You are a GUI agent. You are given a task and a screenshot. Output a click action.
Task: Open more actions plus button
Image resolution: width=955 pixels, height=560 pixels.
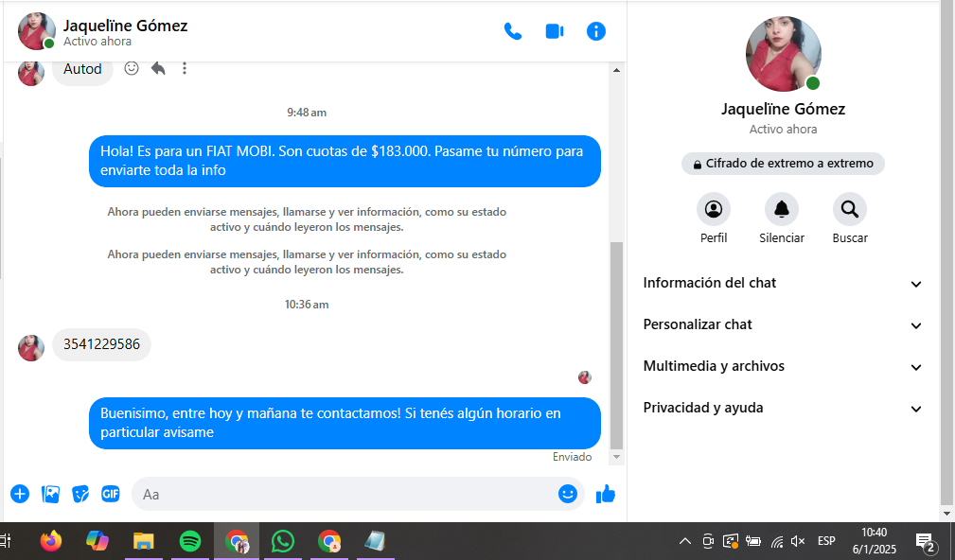click(x=20, y=494)
